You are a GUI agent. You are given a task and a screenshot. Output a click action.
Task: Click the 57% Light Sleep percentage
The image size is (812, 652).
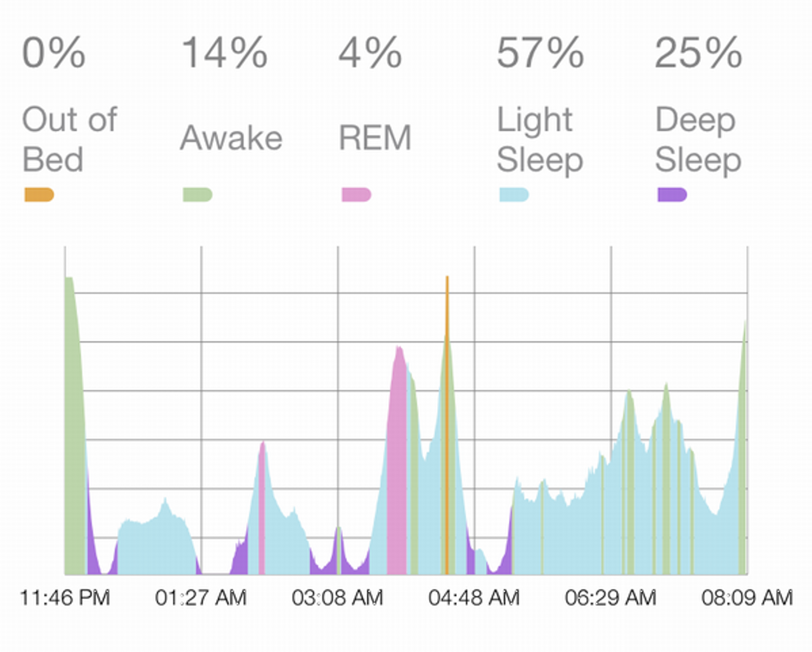(540, 53)
